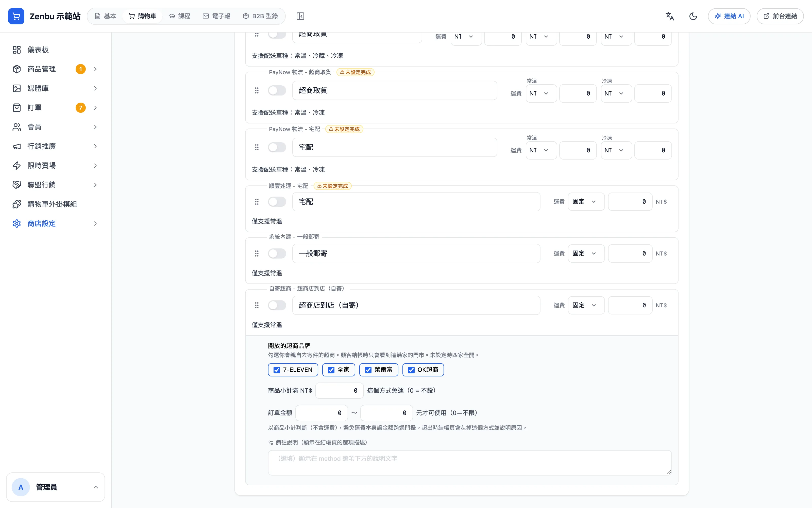
Task: Open 行銷推廣 megaphone icon
Action: pos(17,146)
